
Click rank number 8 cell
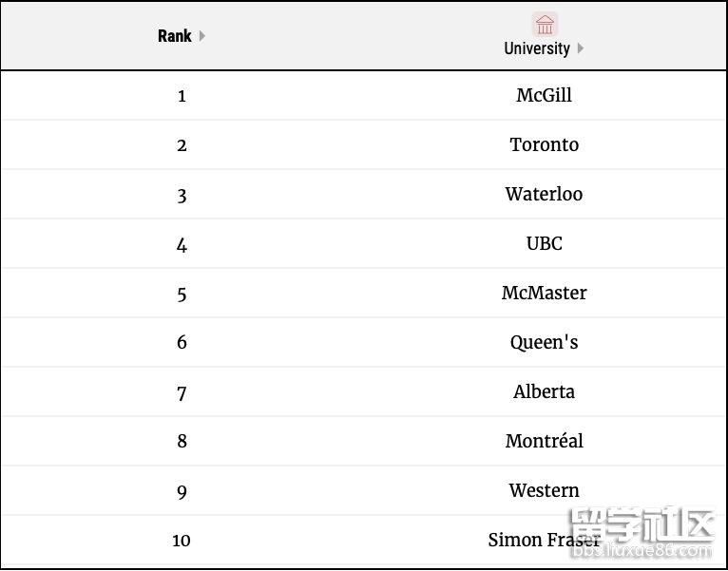point(182,441)
